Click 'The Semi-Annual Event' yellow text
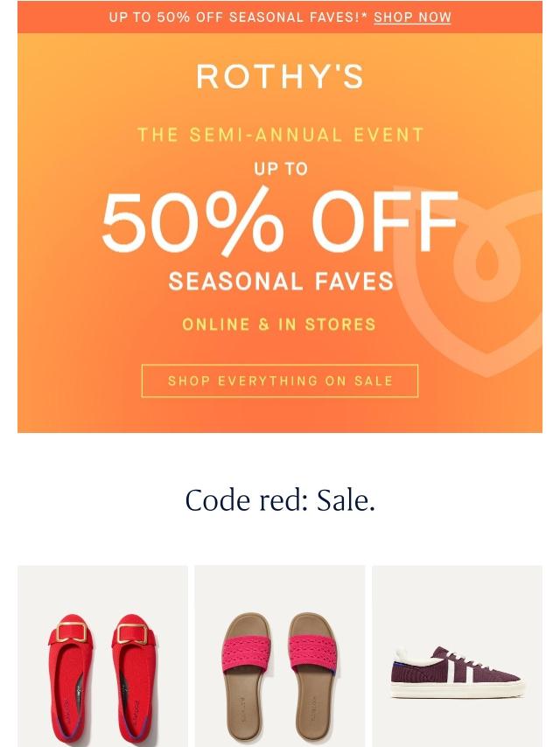This screenshot has height=747, width=560. click(280, 135)
